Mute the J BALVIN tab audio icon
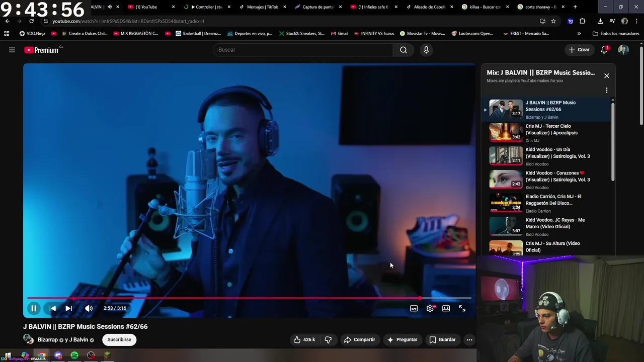The width and height of the screenshot is (644, 362). click(110, 7)
